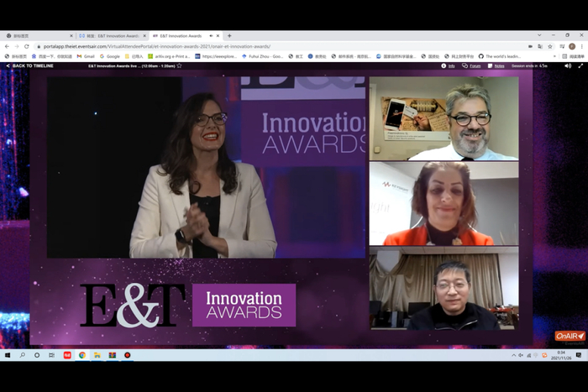The width and height of the screenshot is (588, 392).
Task: Open the Fuhui Zhou Google bookmark
Action: [x=262, y=56]
